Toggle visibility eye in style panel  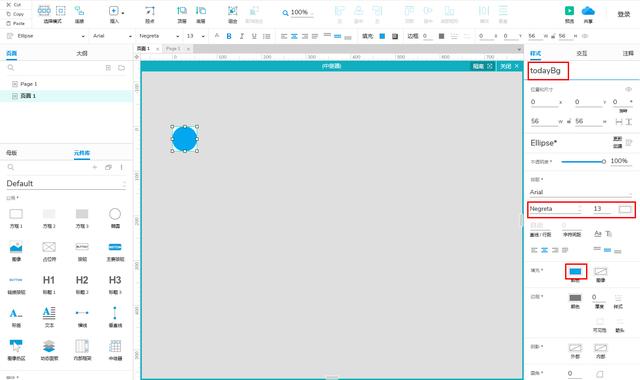629,89
